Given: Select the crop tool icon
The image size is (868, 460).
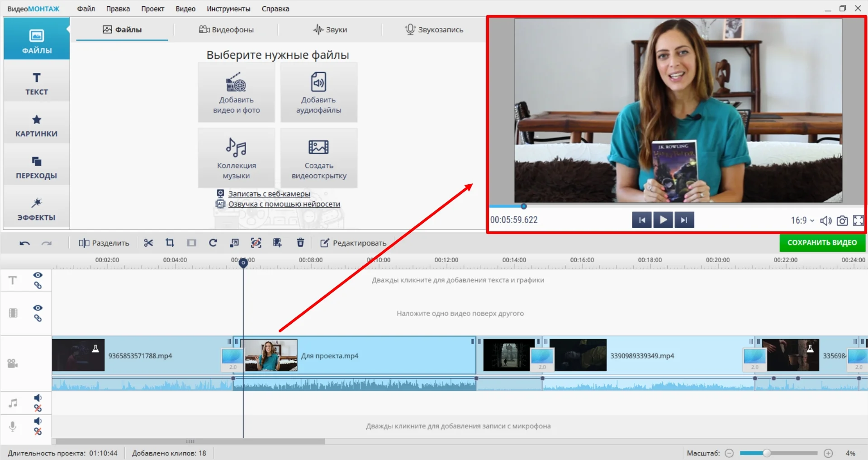Looking at the screenshot, I should [x=170, y=243].
